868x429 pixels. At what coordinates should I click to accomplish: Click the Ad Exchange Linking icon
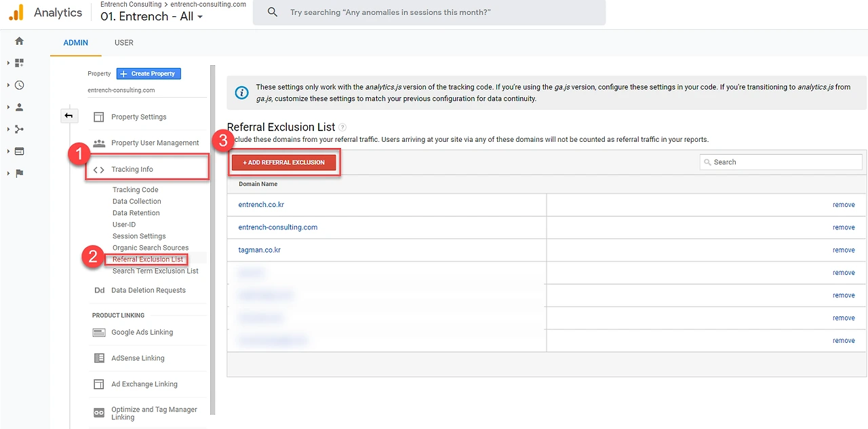[x=99, y=384]
